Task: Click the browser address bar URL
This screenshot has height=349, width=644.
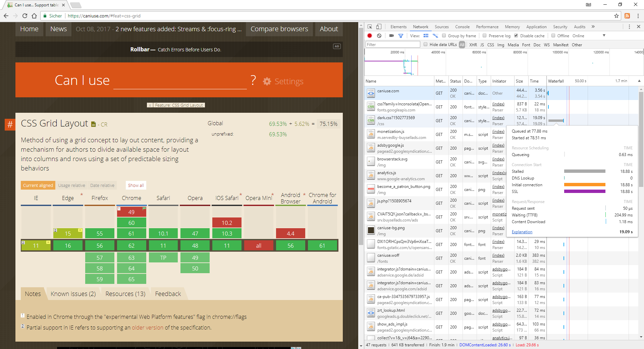Action: coord(104,16)
